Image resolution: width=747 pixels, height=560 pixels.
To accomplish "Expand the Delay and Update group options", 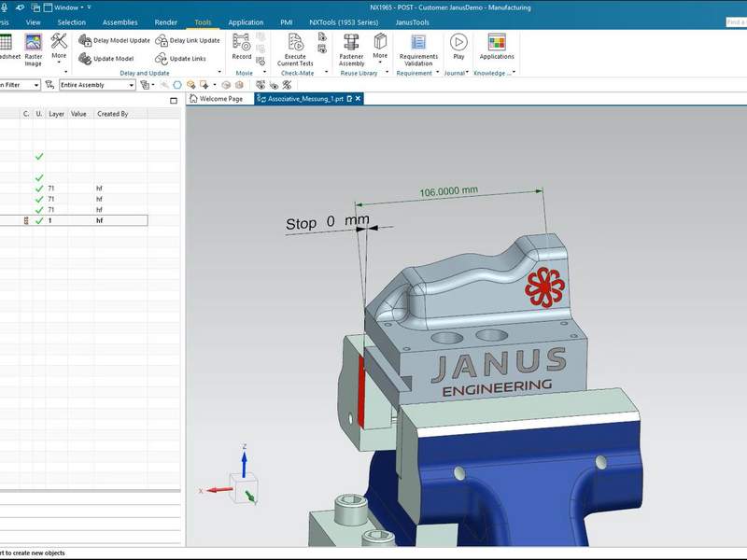I will (219, 73).
